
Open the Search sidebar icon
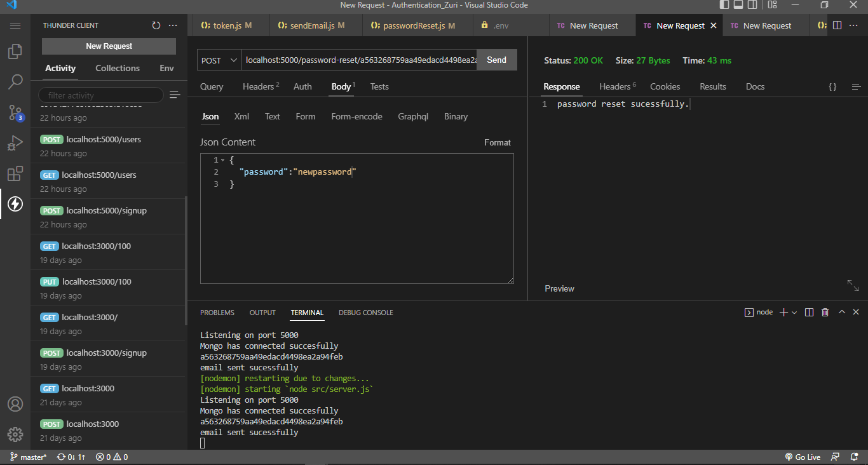tap(15, 81)
